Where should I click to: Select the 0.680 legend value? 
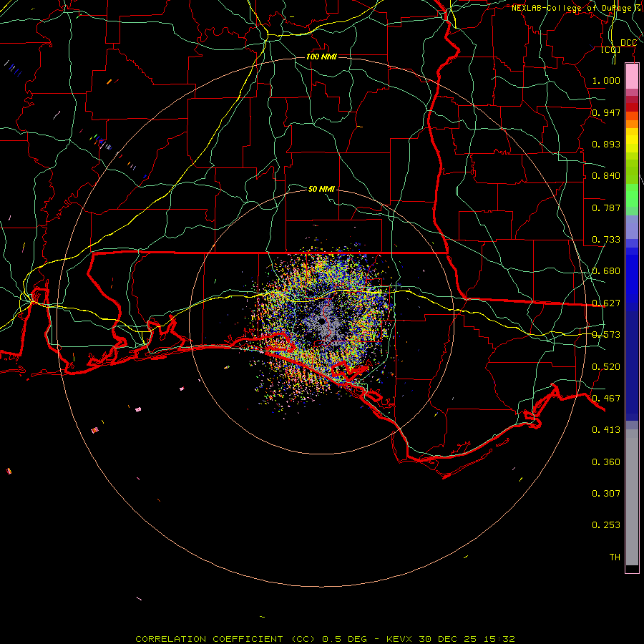(606, 271)
